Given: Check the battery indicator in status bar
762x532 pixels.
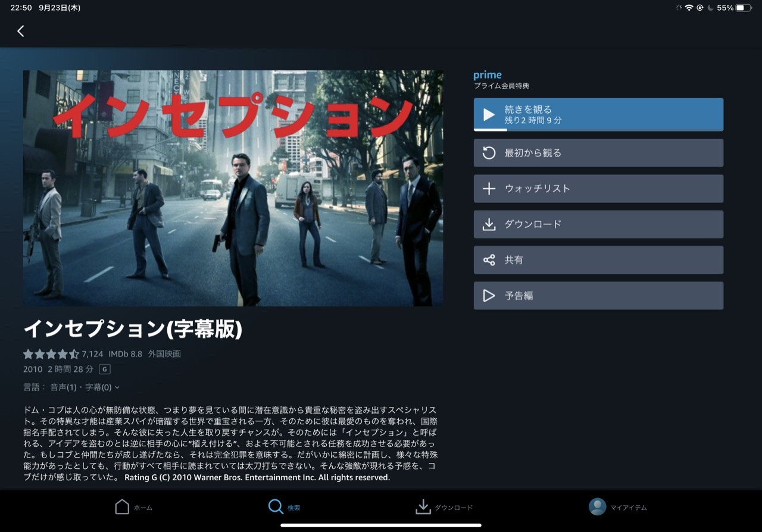Looking at the screenshot, I should tap(744, 8).
